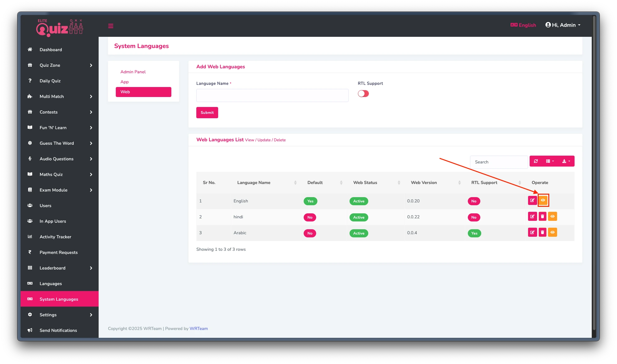Edit the hindi language row

click(532, 216)
